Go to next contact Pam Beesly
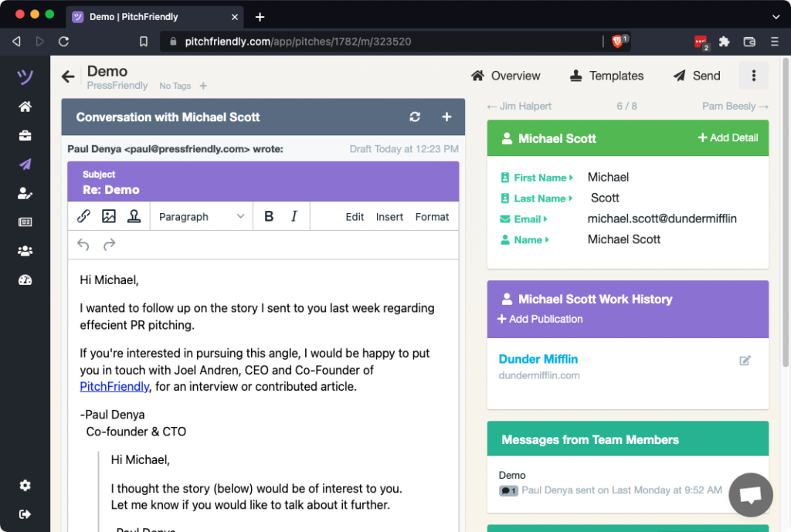 pos(735,107)
